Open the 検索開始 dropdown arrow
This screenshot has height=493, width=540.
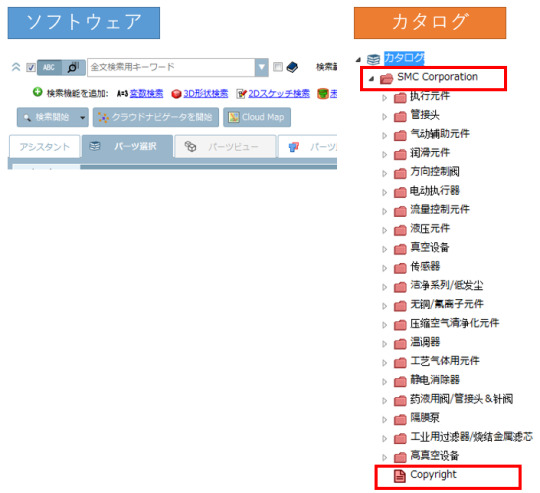[83, 117]
